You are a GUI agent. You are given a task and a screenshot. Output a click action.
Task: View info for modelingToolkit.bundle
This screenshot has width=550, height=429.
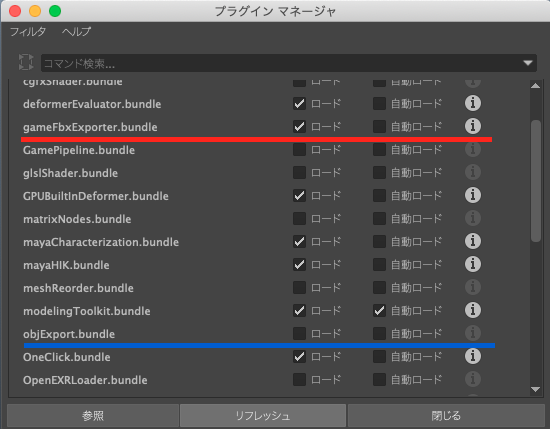click(x=473, y=310)
